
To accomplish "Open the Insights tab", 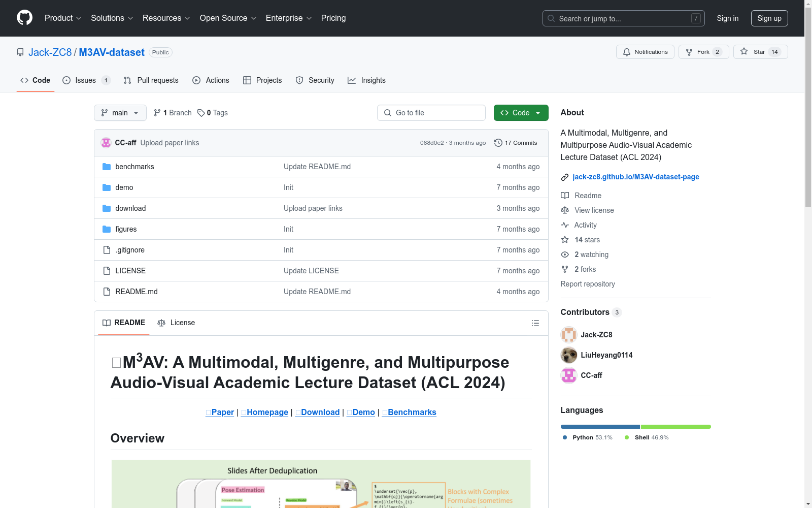I will pyautogui.click(x=366, y=80).
